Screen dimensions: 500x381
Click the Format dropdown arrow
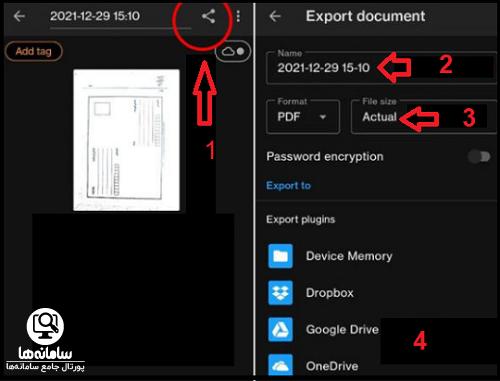point(323,117)
